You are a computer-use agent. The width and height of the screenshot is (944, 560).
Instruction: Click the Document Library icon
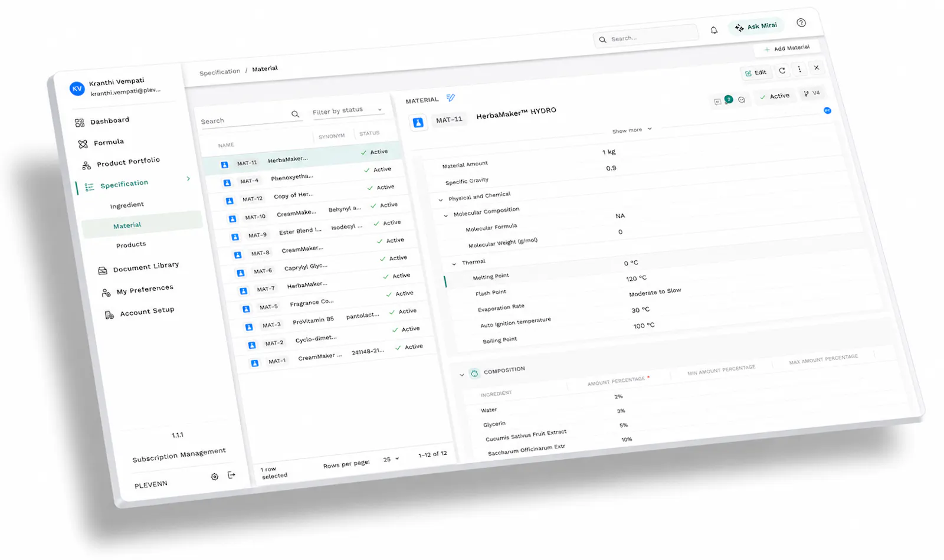point(103,270)
